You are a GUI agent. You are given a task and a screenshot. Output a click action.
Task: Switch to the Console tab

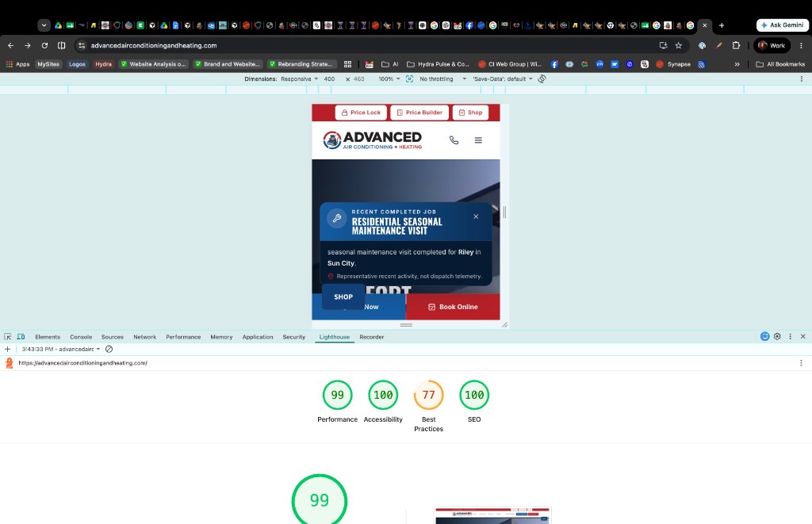[81, 337]
